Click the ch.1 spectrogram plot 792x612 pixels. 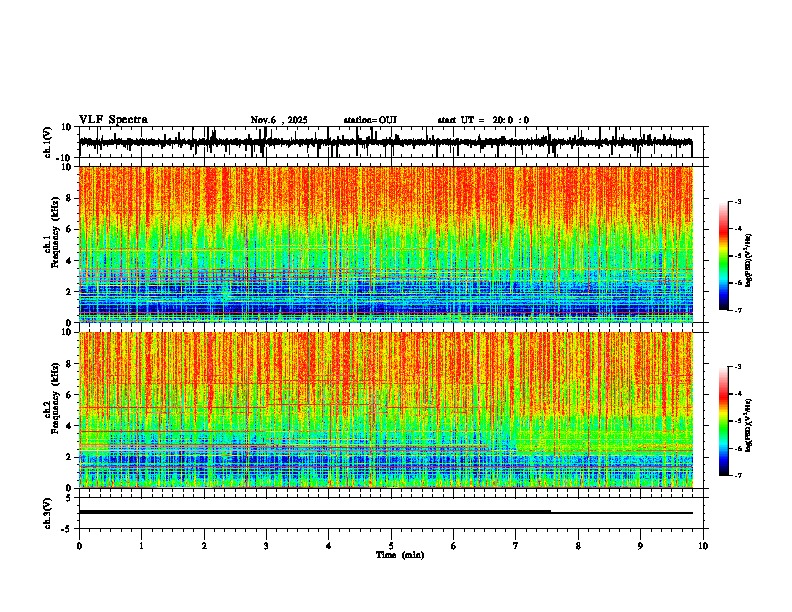(386, 244)
